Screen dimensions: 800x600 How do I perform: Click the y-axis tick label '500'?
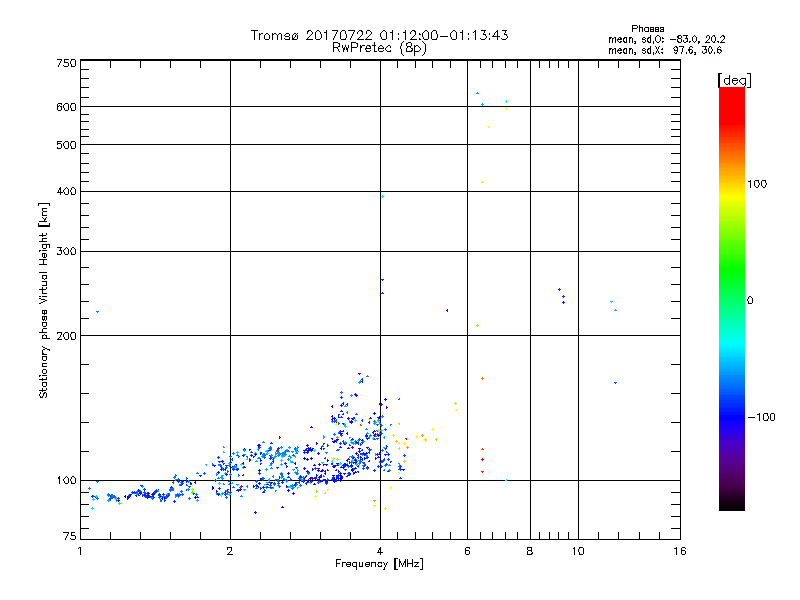pos(66,145)
